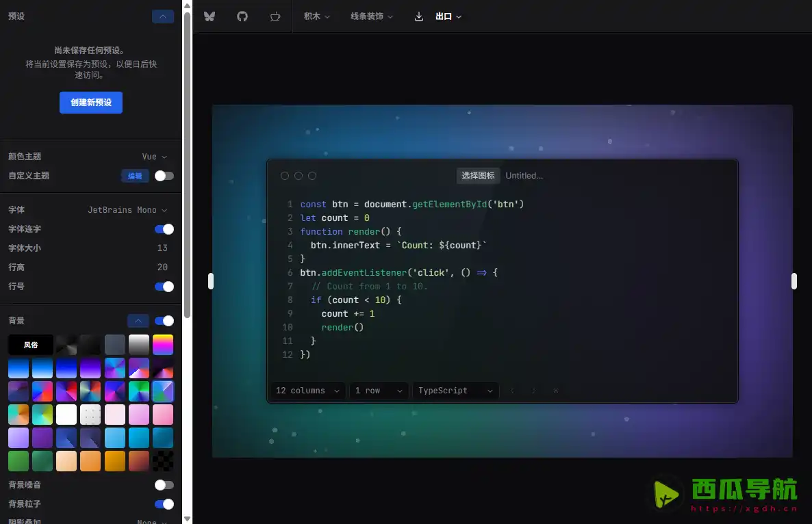Open the 颜色主题 Vue dropdown
812x524 pixels.
(154, 157)
